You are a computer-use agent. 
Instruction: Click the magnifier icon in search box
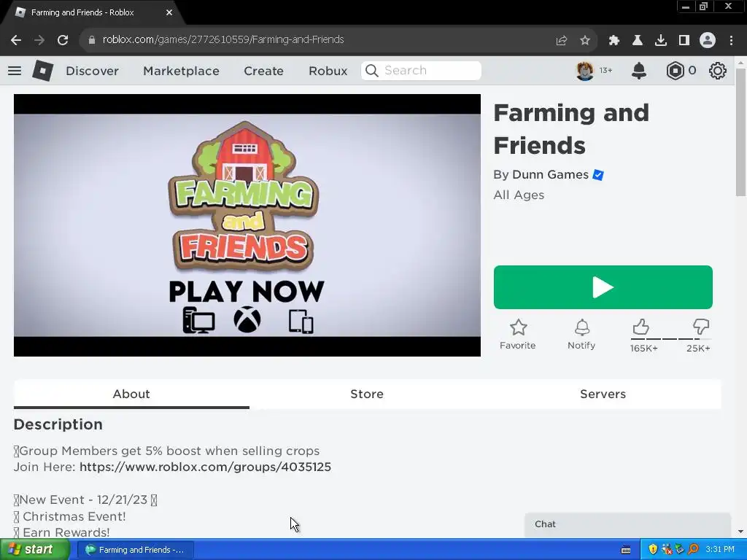(371, 71)
